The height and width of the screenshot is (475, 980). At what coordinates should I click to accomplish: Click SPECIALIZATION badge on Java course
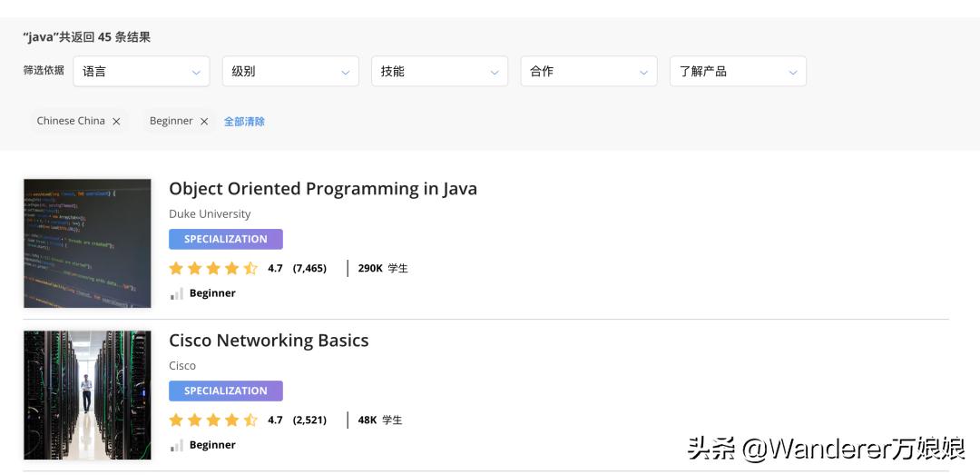coord(225,240)
